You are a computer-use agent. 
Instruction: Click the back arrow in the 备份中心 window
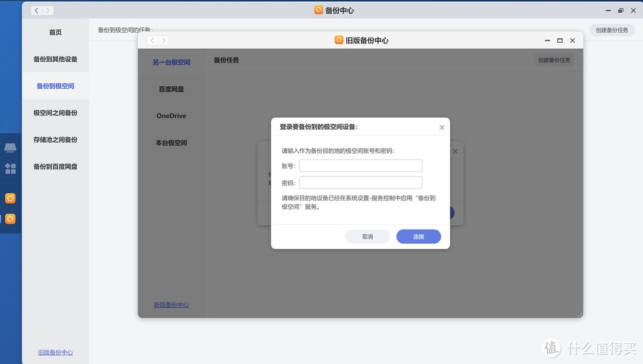[36, 10]
